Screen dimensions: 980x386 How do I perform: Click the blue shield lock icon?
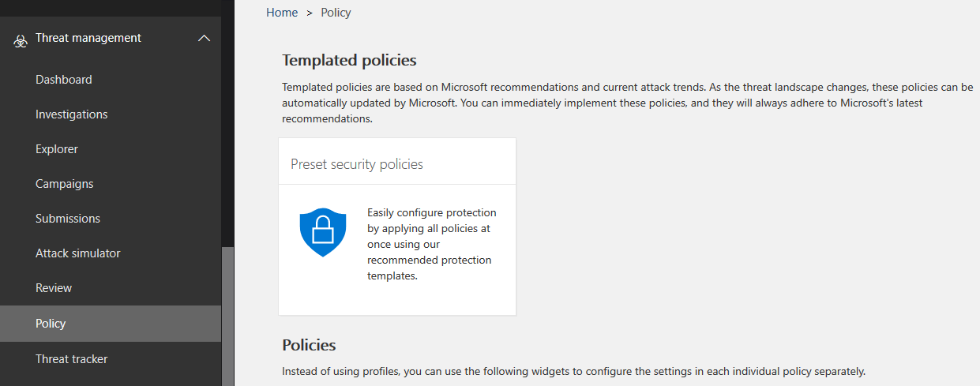pyautogui.click(x=323, y=232)
